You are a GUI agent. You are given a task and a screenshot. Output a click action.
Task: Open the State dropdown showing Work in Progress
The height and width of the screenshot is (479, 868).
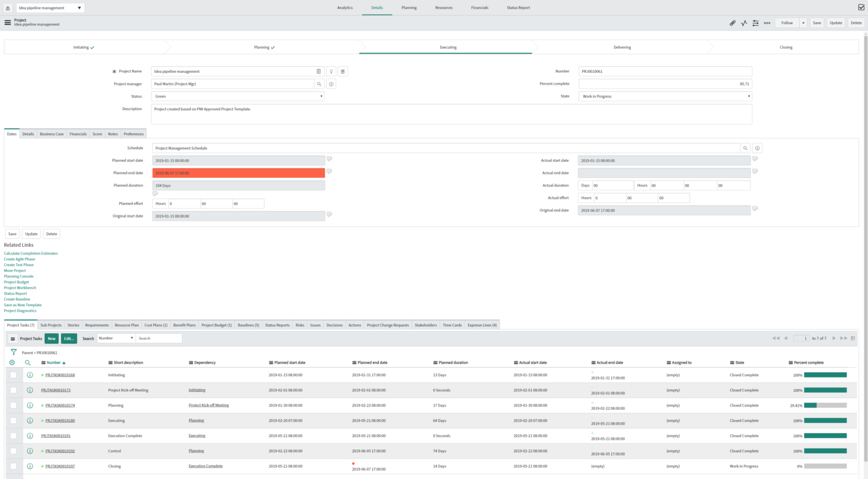(665, 96)
